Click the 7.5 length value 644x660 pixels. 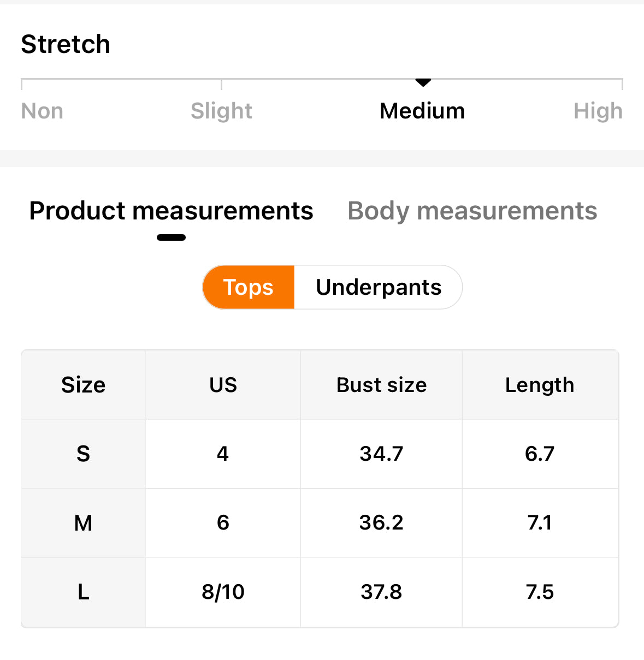click(540, 592)
